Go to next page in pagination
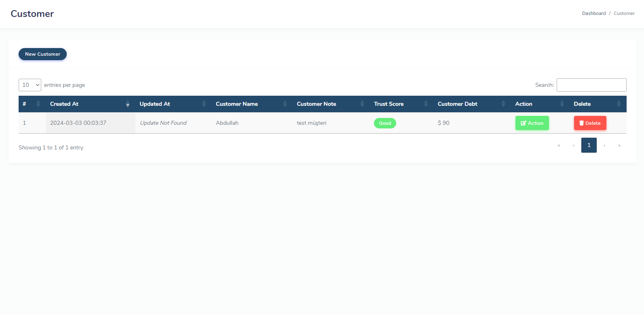The height and width of the screenshot is (315, 644). coord(604,145)
